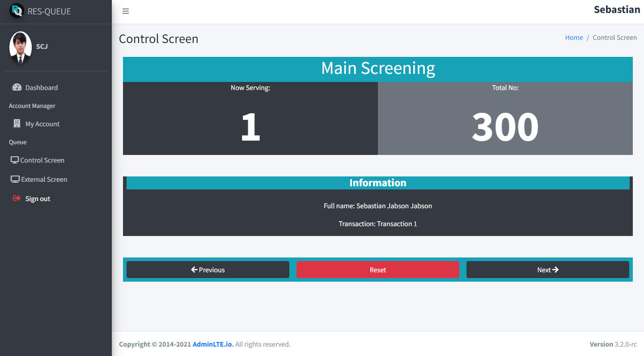Click the My Account building icon
Viewport: 644px width, 356px height.
(17, 124)
